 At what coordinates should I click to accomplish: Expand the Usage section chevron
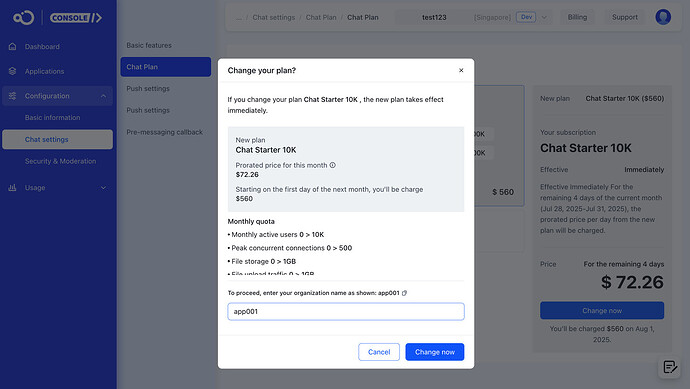[103, 188]
